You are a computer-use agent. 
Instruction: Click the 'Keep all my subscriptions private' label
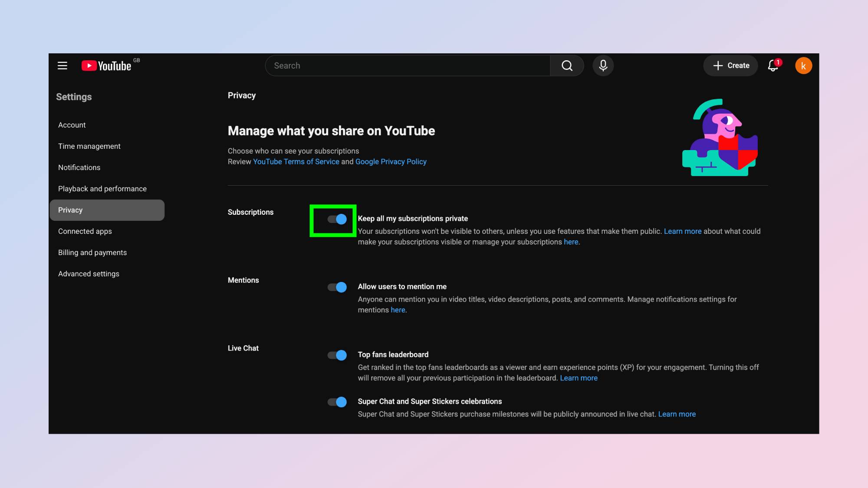coord(413,219)
